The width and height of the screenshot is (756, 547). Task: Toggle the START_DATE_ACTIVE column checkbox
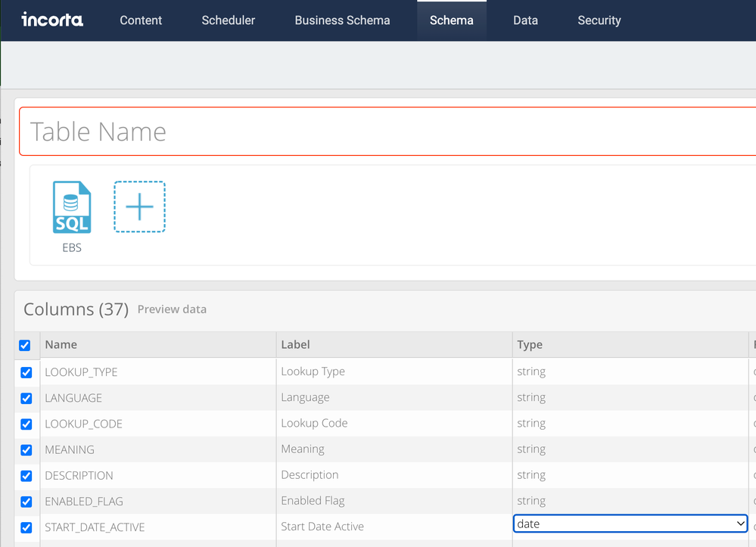pos(26,527)
